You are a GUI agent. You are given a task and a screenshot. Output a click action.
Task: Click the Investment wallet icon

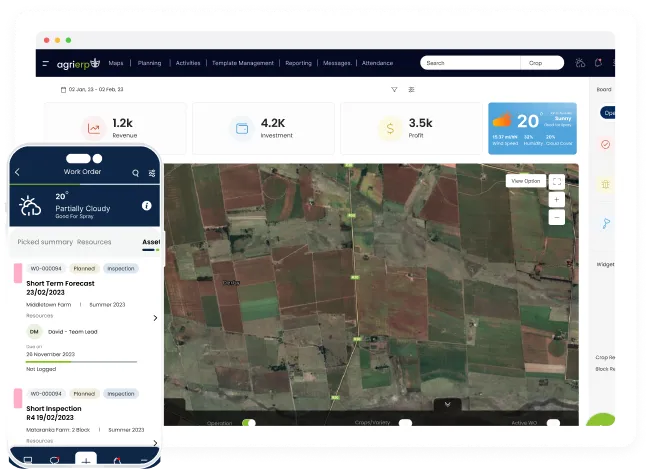(x=242, y=129)
